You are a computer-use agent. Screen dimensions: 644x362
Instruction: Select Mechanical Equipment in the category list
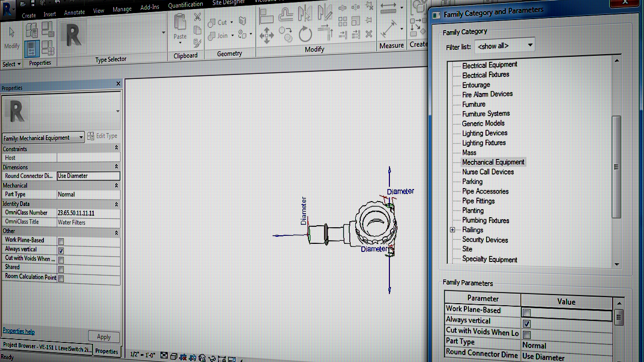tap(493, 162)
